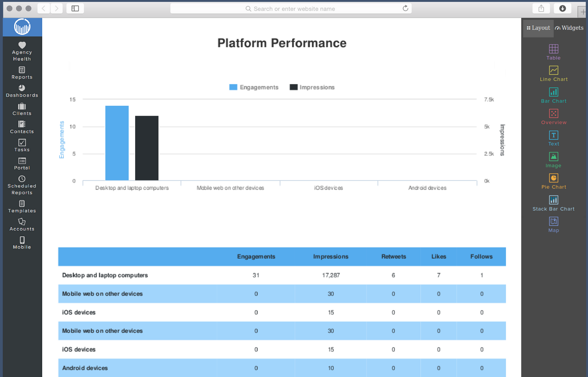Click the browser share button

click(541, 8)
